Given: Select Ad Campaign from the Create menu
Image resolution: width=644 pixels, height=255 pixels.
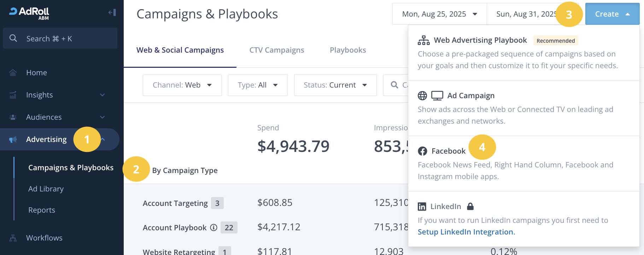Looking at the screenshot, I should [x=471, y=96].
